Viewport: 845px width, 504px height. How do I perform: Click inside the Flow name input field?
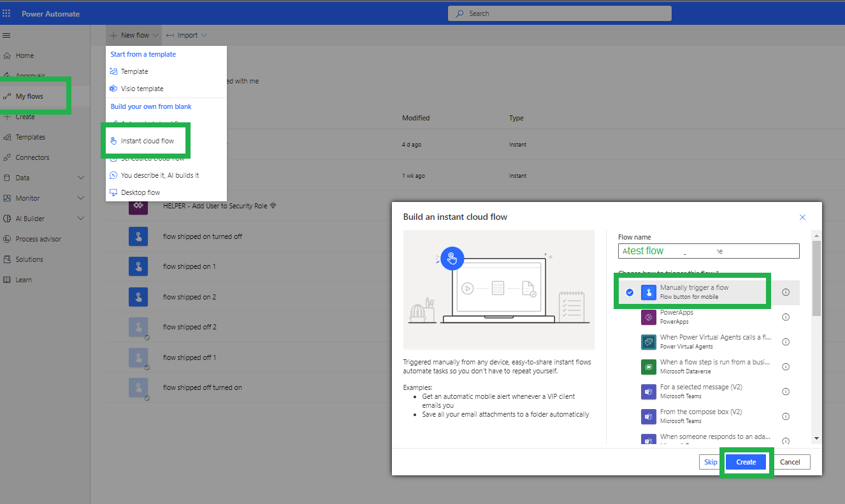pos(709,250)
